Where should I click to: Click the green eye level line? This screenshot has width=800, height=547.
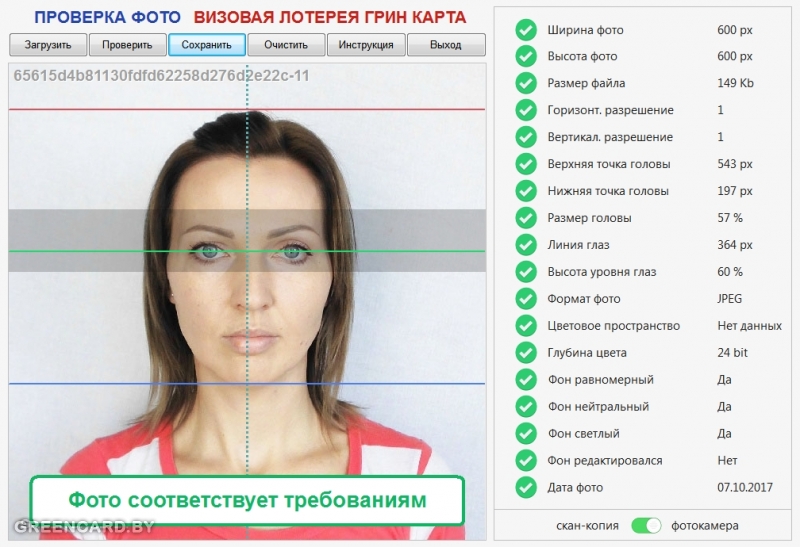pos(120,251)
